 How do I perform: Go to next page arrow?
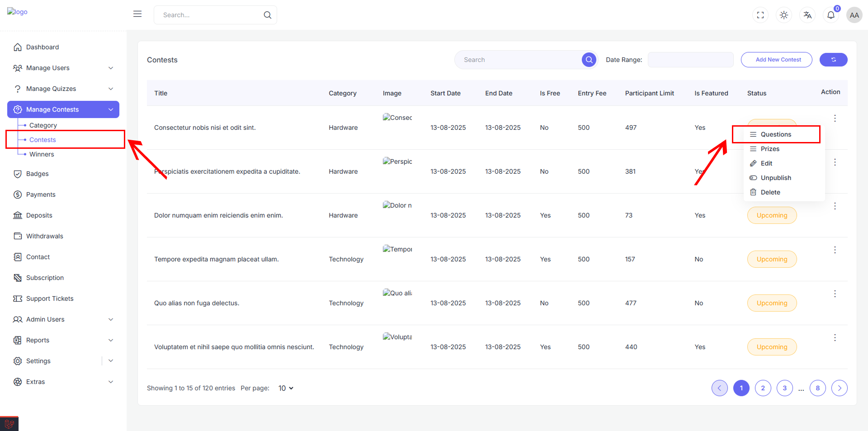click(x=840, y=388)
